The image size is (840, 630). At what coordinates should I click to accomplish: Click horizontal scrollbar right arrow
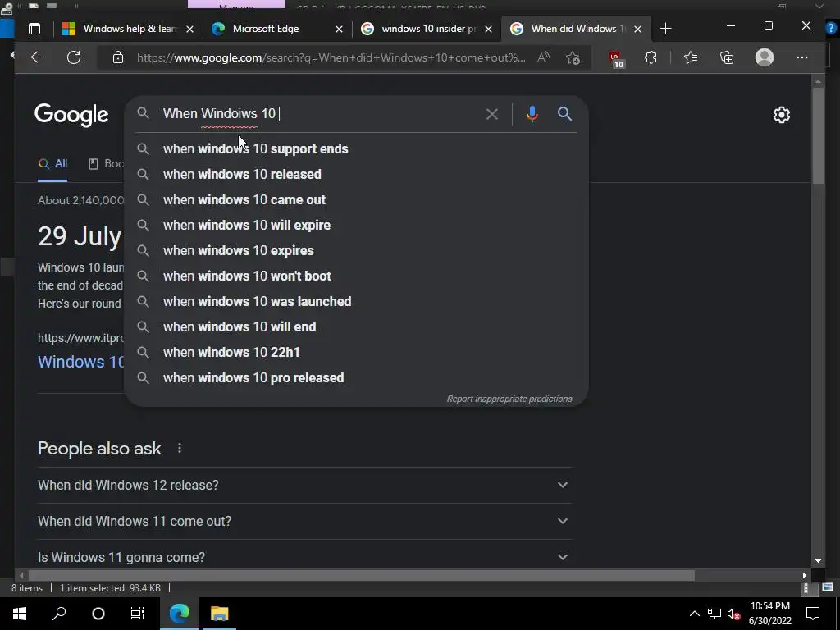pos(804,575)
